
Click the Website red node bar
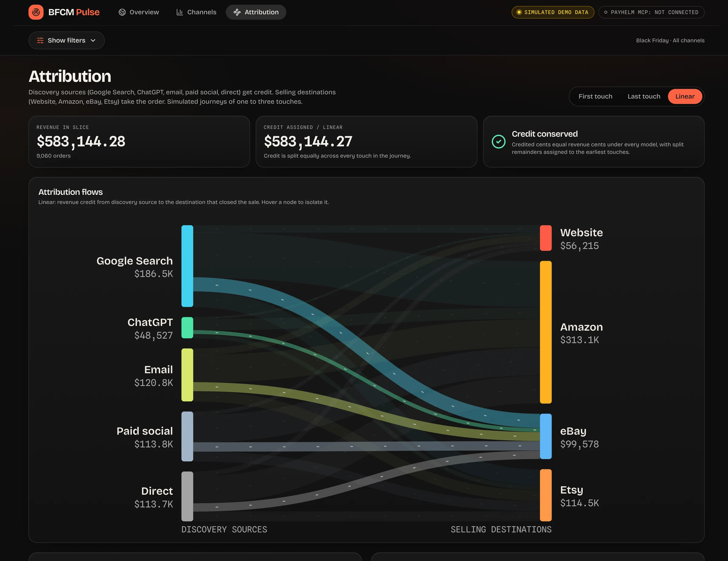[x=546, y=238]
